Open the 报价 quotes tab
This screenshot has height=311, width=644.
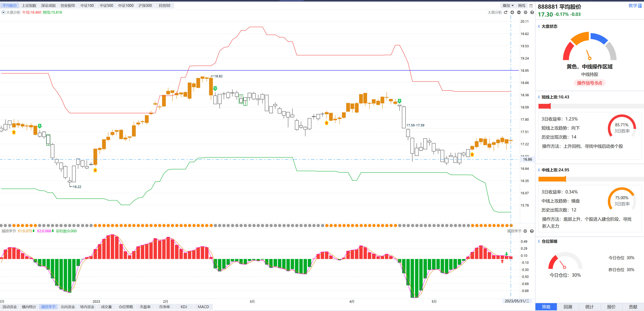coord(611,307)
